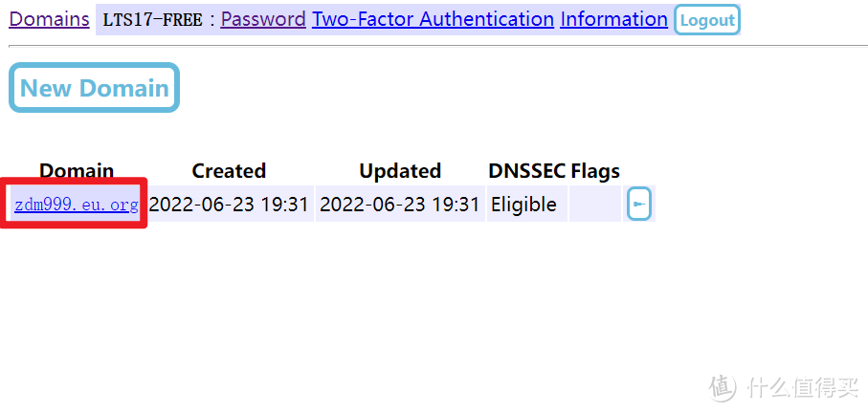Click the Flags column header
This screenshot has height=412, width=868.
(x=595, y=171)
